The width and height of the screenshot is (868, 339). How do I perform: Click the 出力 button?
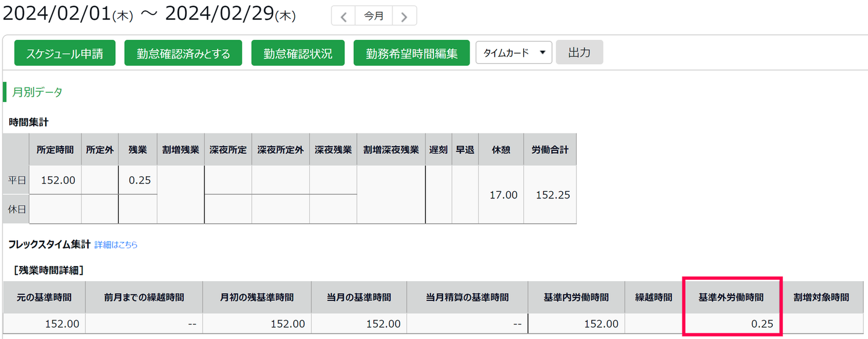point(579,52)
